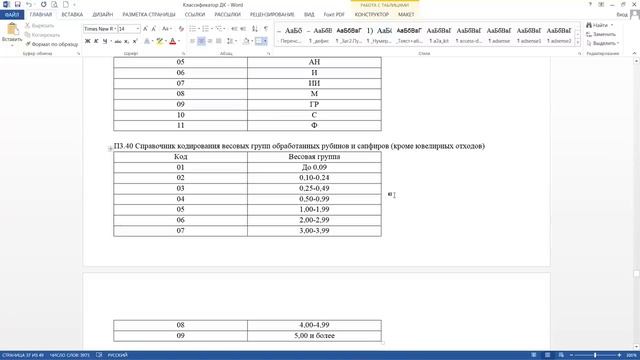Decrease font size with the smaller A icon
The width and height of the screenshot is (640, 360).
[154, 29]
